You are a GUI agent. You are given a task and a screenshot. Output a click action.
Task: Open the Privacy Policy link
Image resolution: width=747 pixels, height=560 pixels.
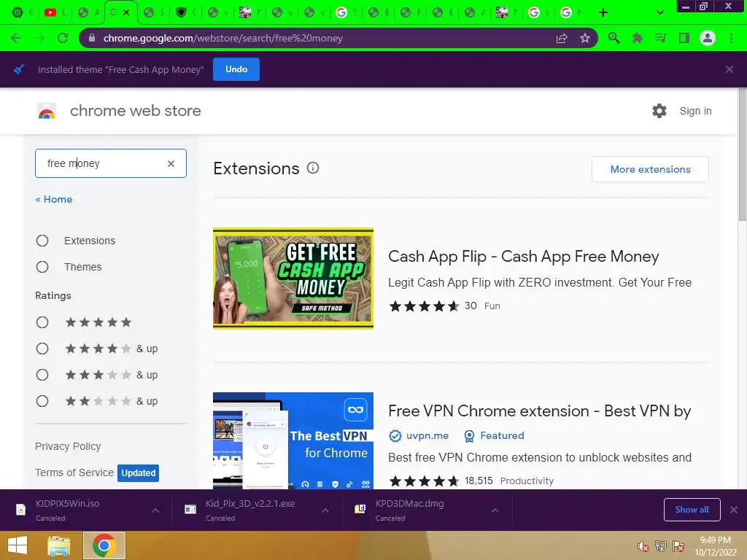pos(68,446)
